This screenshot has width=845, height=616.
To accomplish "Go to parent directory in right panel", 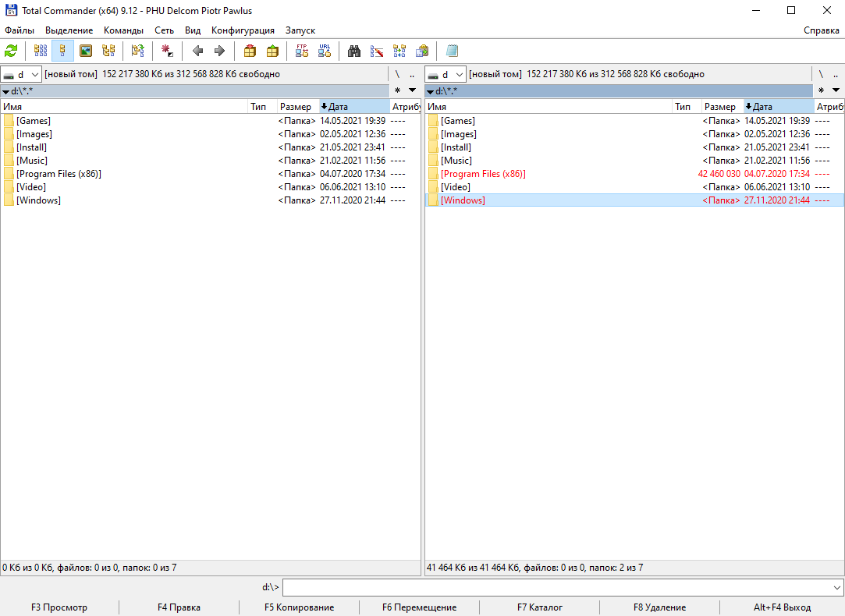I will [x=836, y=74].
